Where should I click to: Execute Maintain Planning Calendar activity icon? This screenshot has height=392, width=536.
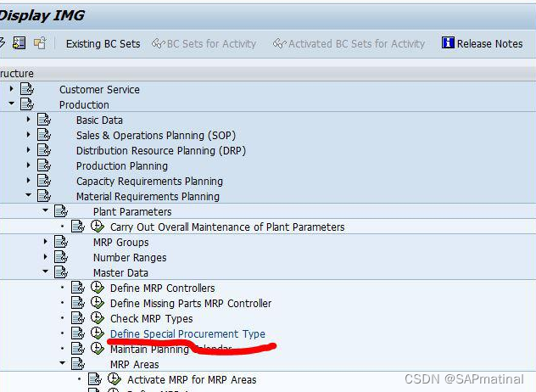click(x=98, y=348)
